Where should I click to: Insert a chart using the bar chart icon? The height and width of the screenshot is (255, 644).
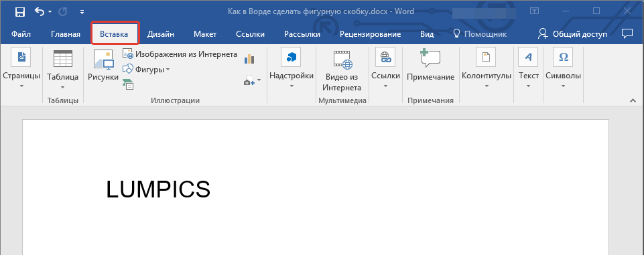[249, 59]
